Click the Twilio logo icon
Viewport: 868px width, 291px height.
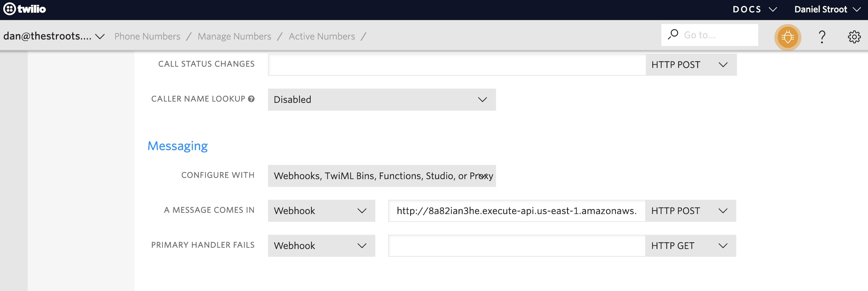coord(9,9)
